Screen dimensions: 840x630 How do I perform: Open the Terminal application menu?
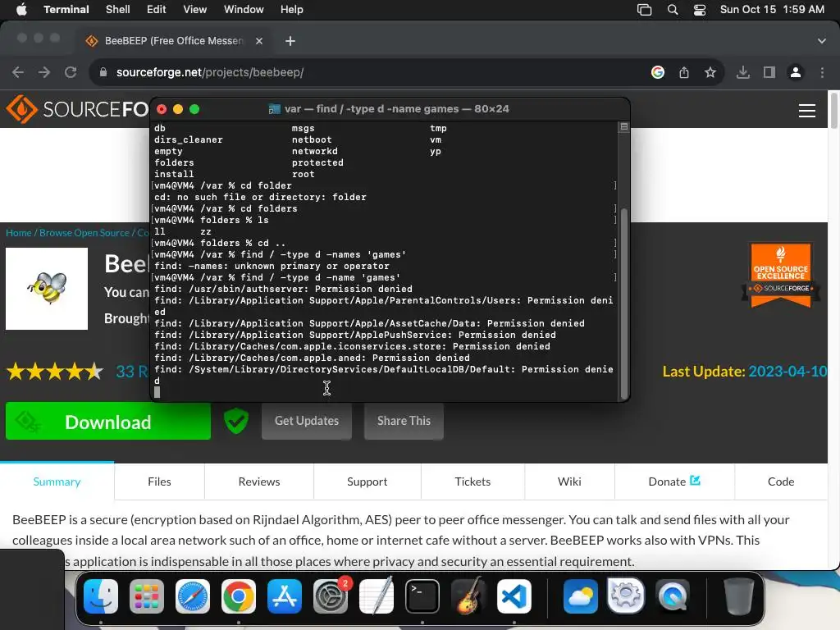click(66, 10)
